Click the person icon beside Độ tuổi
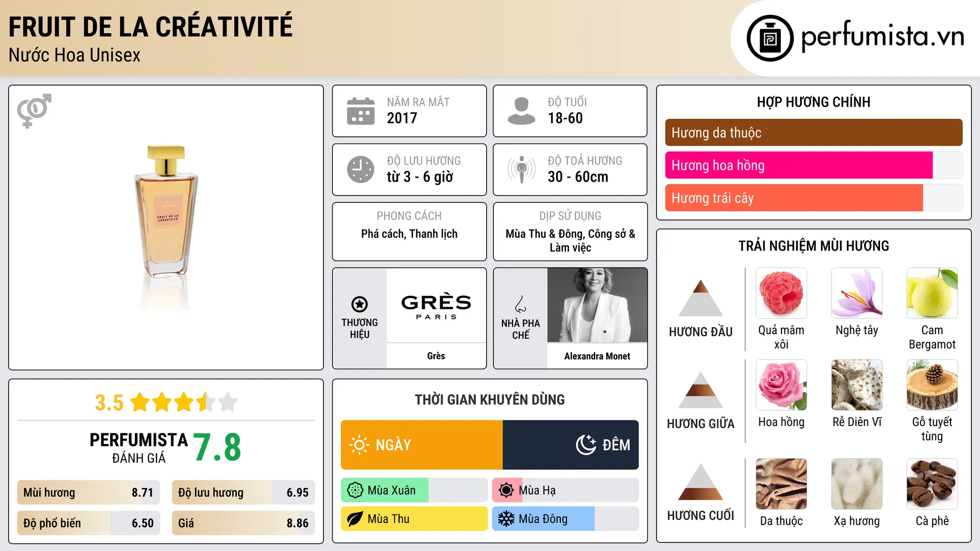This screenshot has width=980, height=551. click(521, 111)
